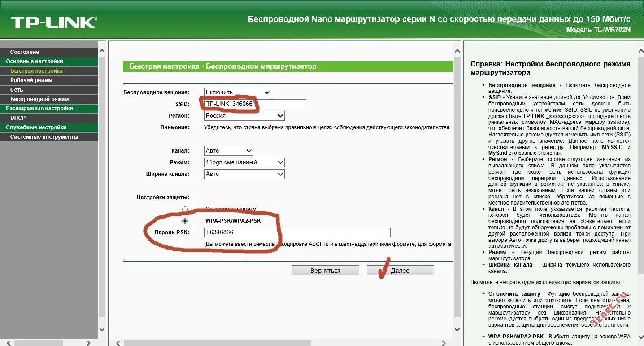Click main panel horizontal scrollbar thumb
Screen dimensions: 644x346
tap(218, 342)
